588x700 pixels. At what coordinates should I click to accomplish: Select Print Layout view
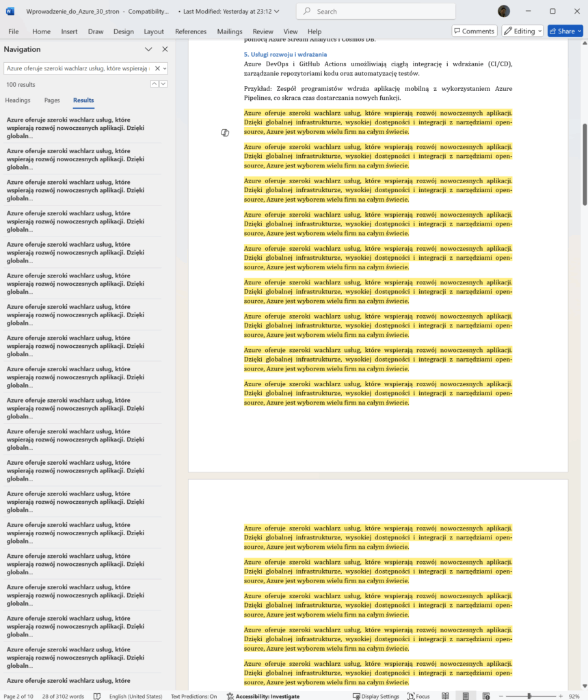tap(466, 696)
